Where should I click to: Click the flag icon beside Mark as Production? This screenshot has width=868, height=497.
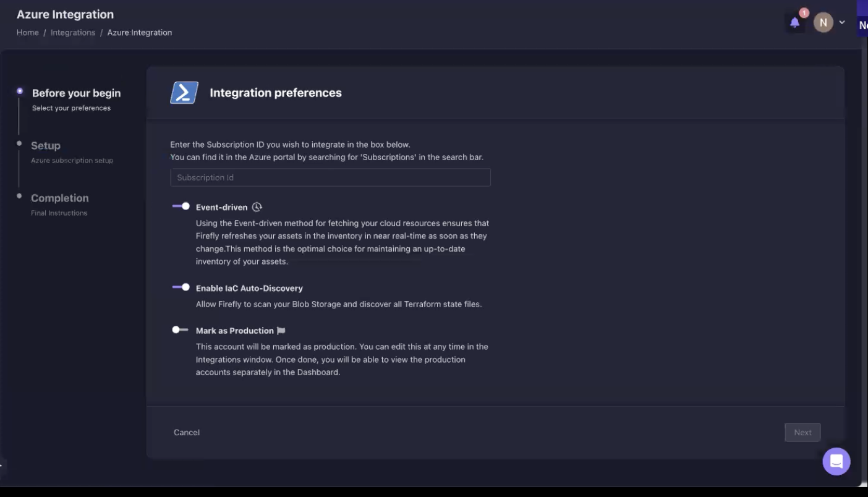click(x=281, y=331)
